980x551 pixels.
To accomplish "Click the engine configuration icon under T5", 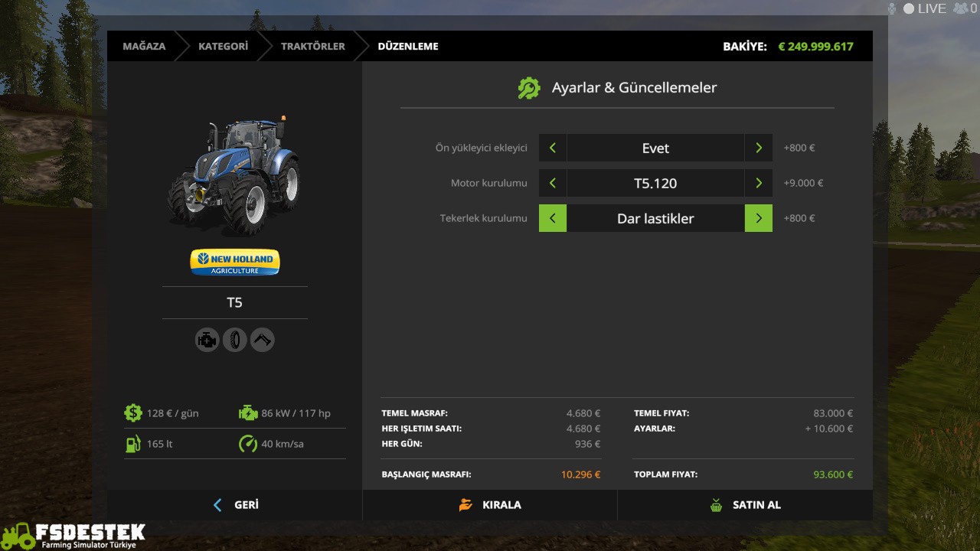I will (207, 340).
